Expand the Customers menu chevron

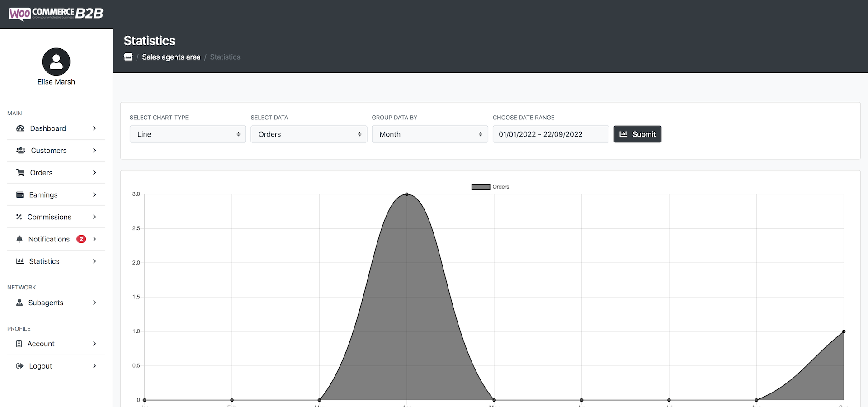coord(94,151)
